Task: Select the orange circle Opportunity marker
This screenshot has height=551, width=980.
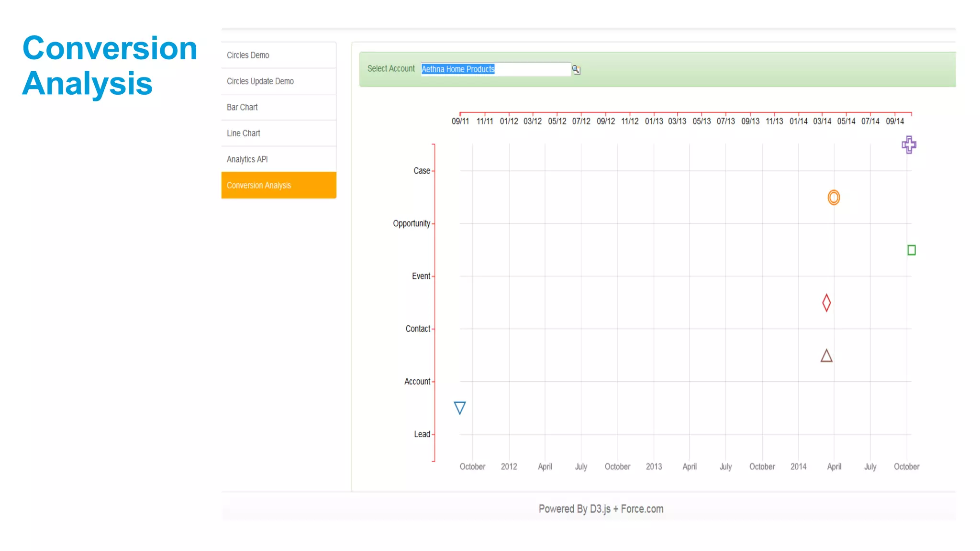Action: (x=834, y=197)
